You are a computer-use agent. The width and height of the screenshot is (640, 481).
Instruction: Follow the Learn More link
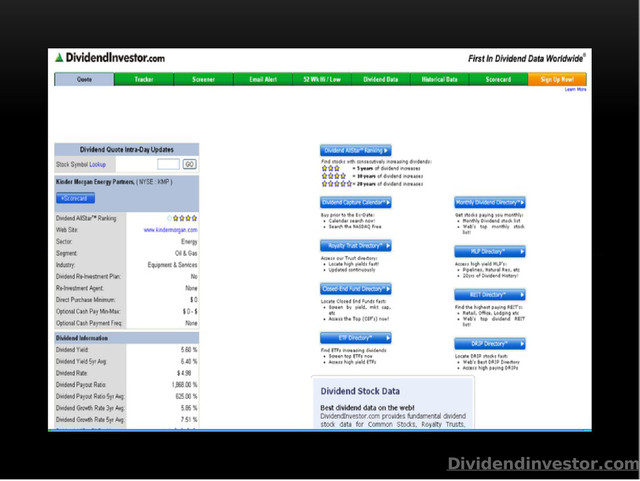(x=576, y=89)
